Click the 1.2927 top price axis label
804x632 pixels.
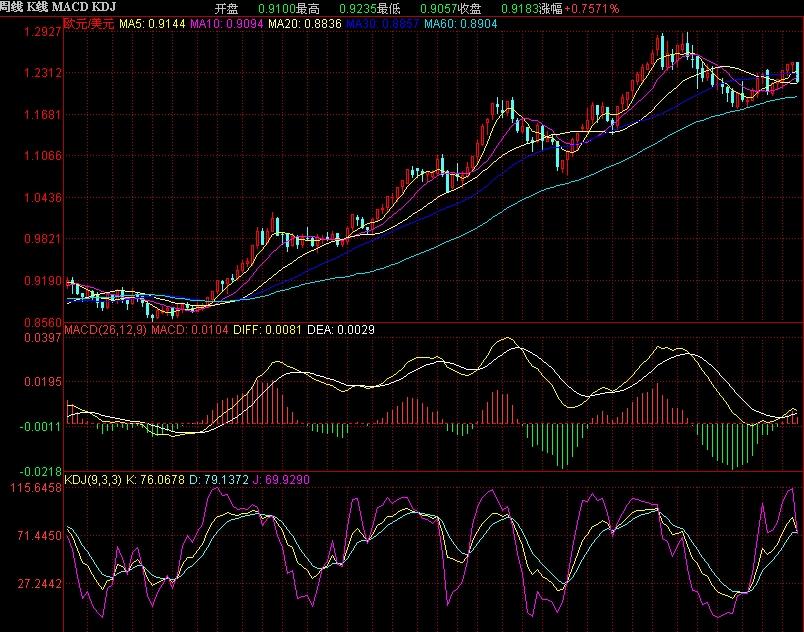(x=40, y=32)
